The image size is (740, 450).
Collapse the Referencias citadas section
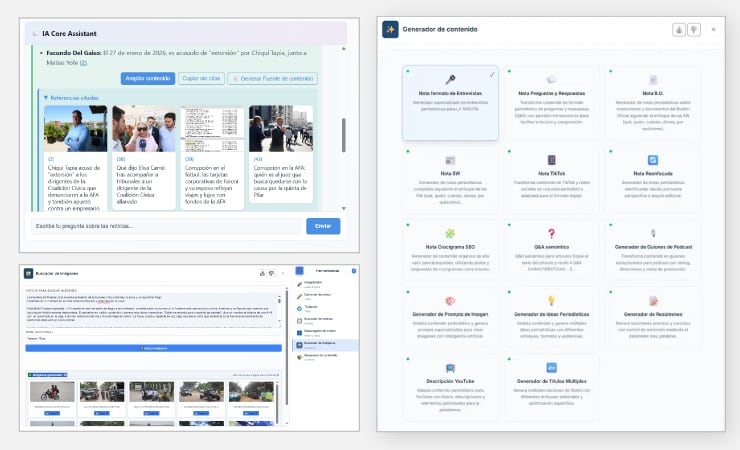pos(71,98)
